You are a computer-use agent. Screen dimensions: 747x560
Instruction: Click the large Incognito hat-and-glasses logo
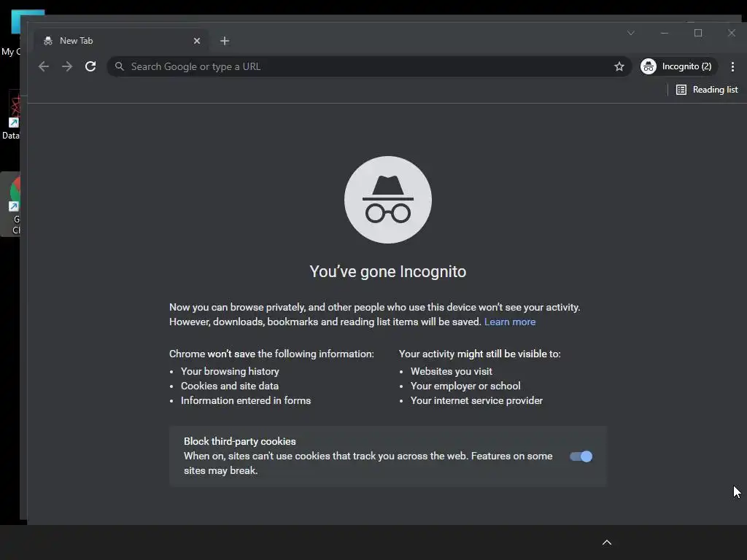pos(388,200)
